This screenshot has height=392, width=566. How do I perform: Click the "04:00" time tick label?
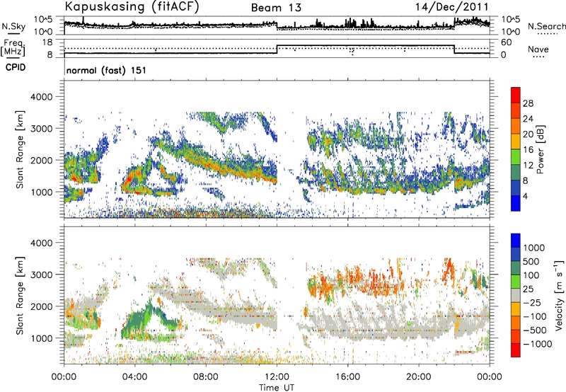(134, 377)
